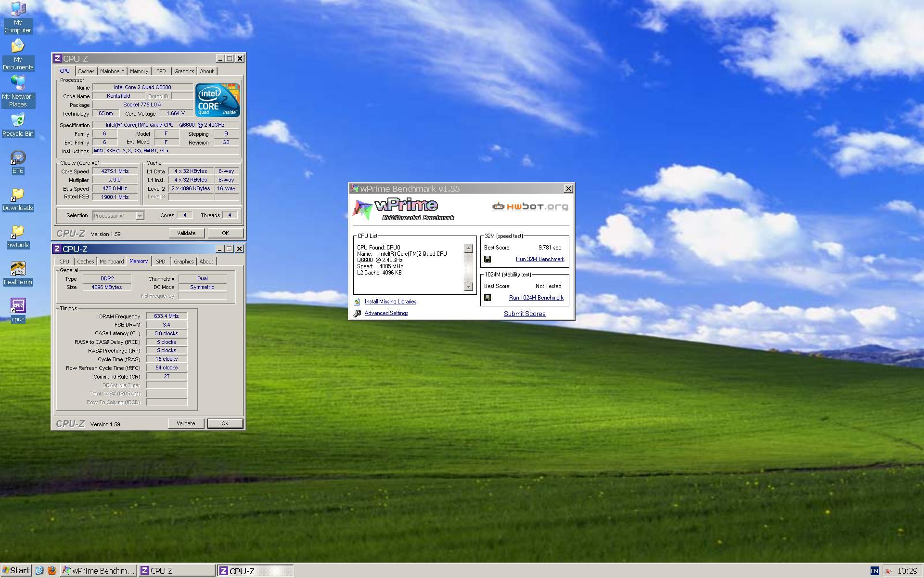Switch to Mainboard tab in upper CPU-Z
Viewport: 924px width, 578px height.
(x=112, y=71)
